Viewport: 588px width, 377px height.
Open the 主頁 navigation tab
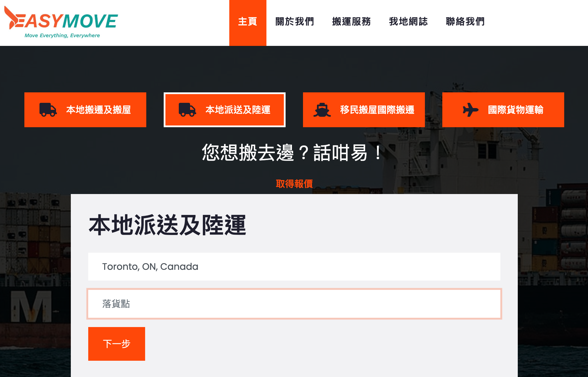[x=248, y=23]
